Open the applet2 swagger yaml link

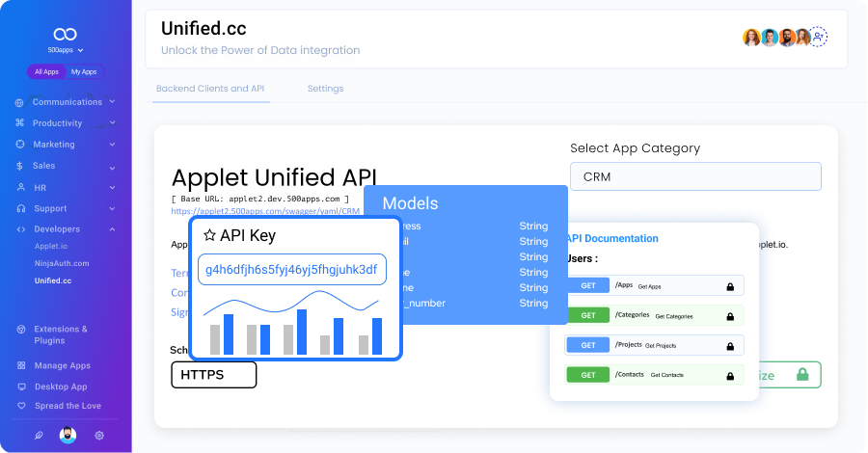point(265,210)
